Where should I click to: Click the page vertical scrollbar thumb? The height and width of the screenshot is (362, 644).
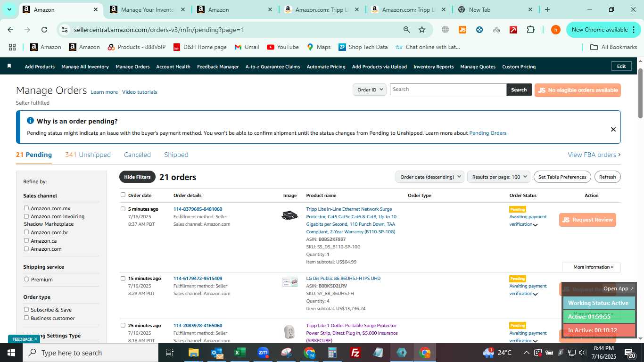point(641,93)
